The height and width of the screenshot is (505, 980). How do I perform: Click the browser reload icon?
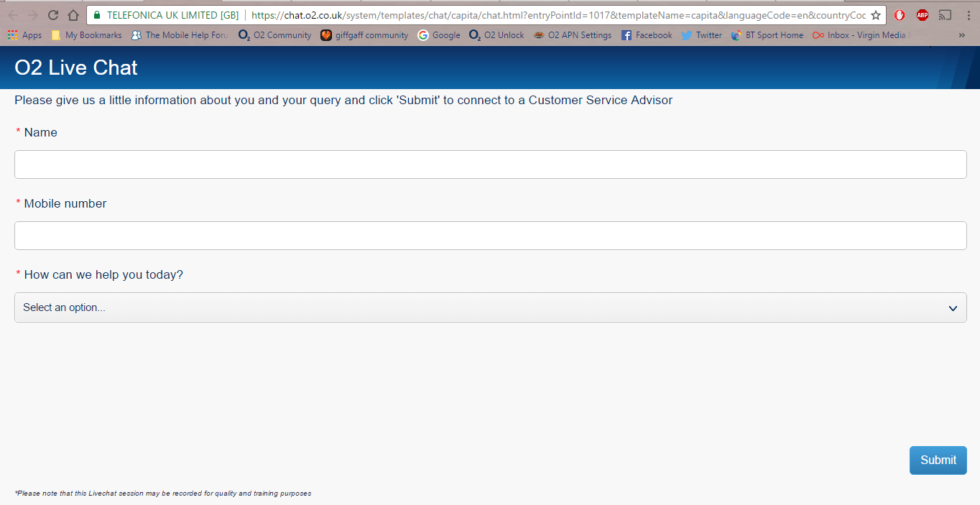click(53, 15)
